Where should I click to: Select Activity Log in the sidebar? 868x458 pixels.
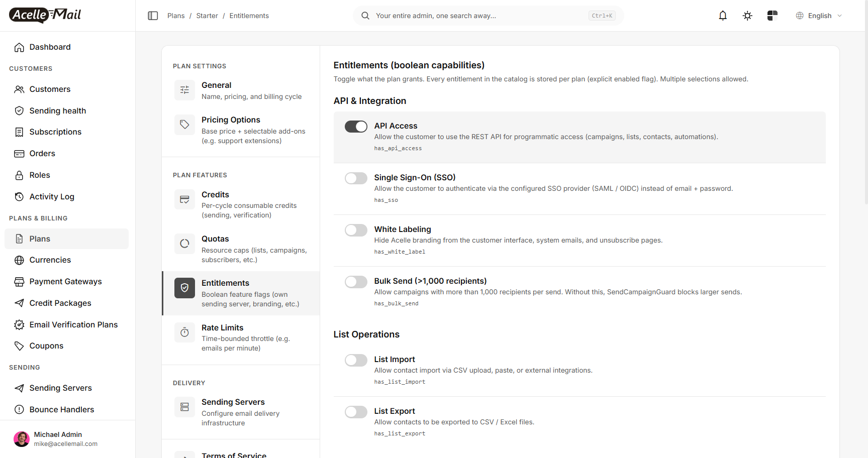pos(66,197)
